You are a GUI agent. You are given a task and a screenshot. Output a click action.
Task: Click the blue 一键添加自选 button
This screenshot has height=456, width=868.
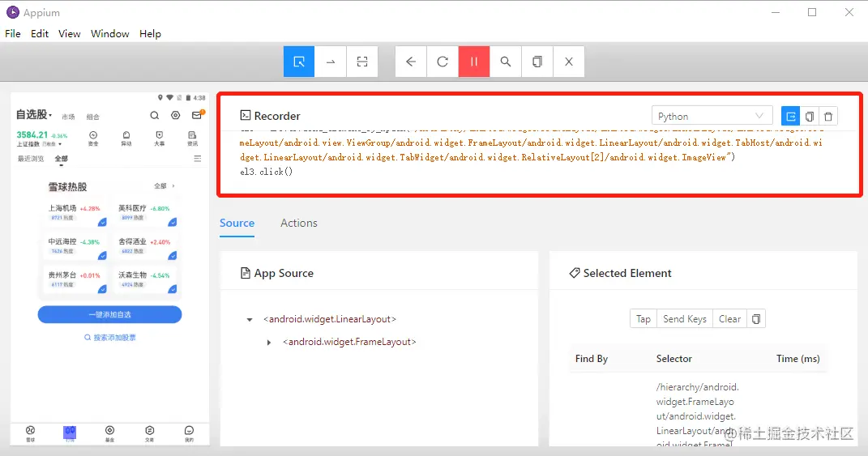coord(109,314)
